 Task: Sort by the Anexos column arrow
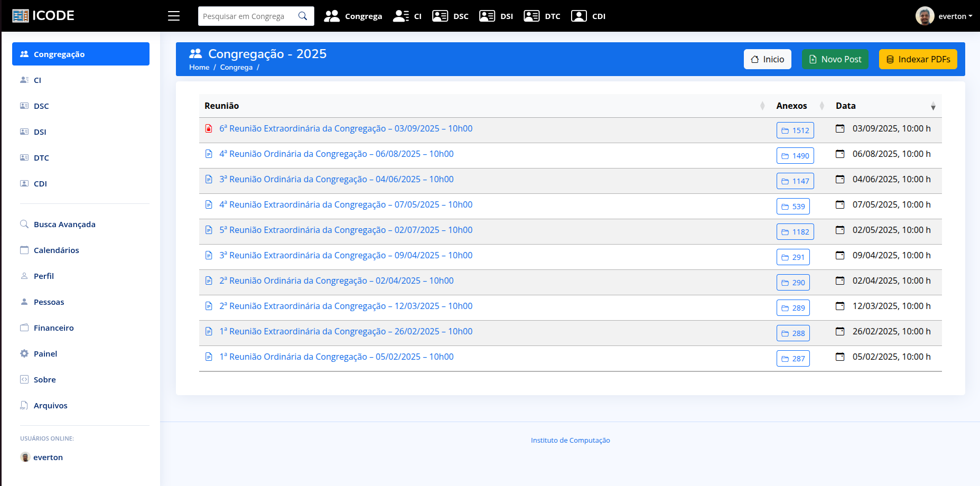tap(822, 106)
